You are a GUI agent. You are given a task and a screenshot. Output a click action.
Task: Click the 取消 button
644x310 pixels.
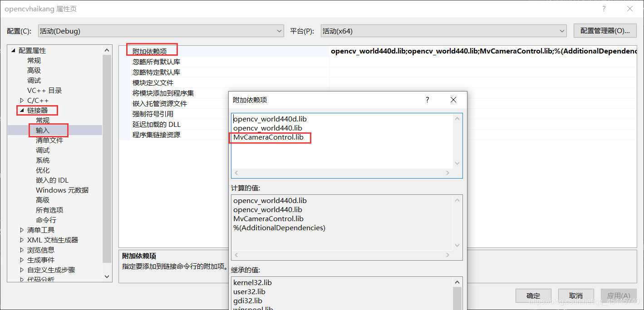click(x=576, y=295)
